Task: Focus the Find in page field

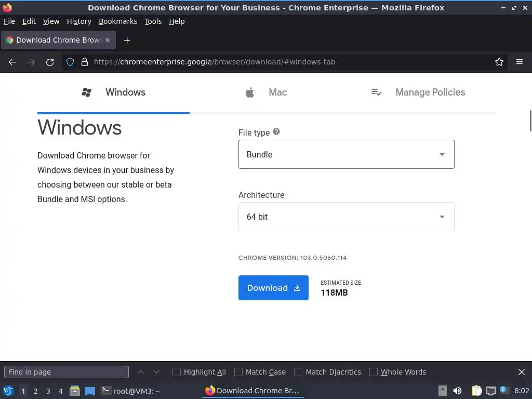Action: [x=66, y=372]
